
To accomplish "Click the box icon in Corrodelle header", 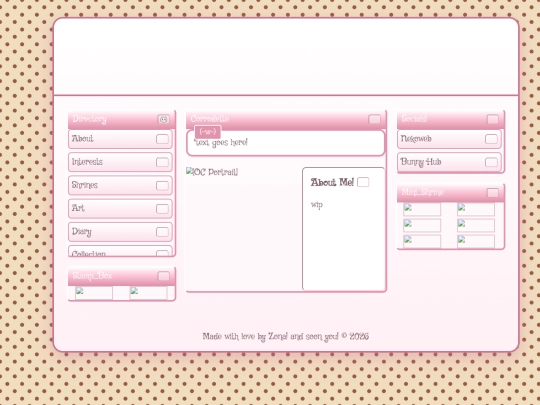I will click(x=374, y=119).
